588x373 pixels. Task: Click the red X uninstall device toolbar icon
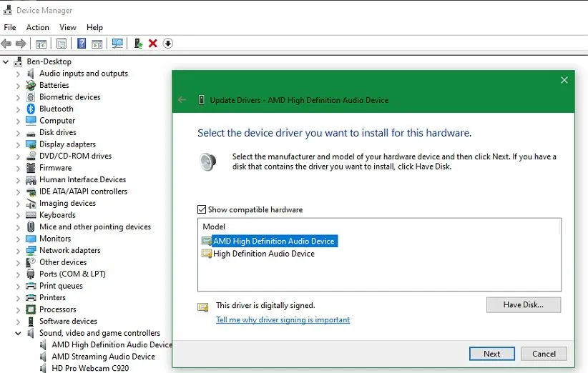(152, 44)
